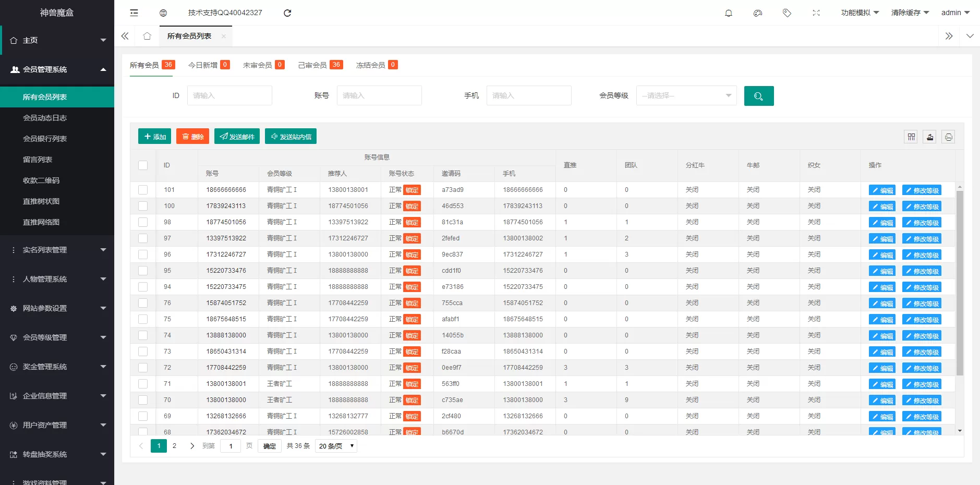Click the theme palette icon

point(758,13)
